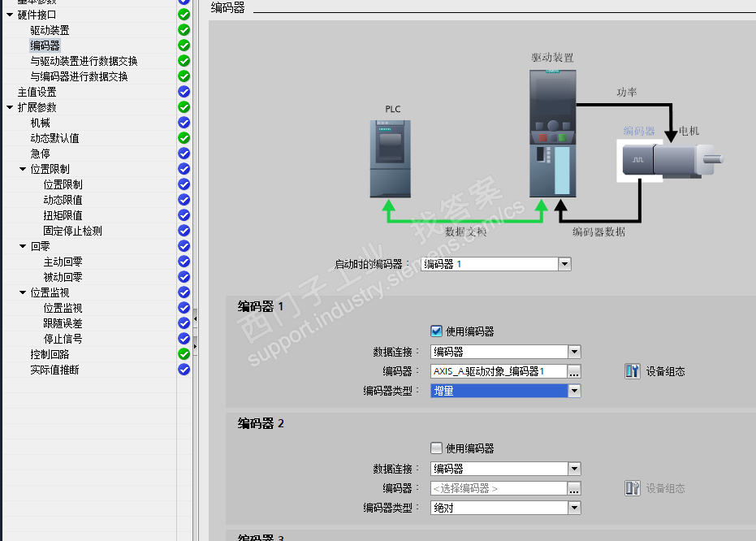Click encoder 2 field <选择编码器>
Screen dimensions: 756x541
[499, 488]
